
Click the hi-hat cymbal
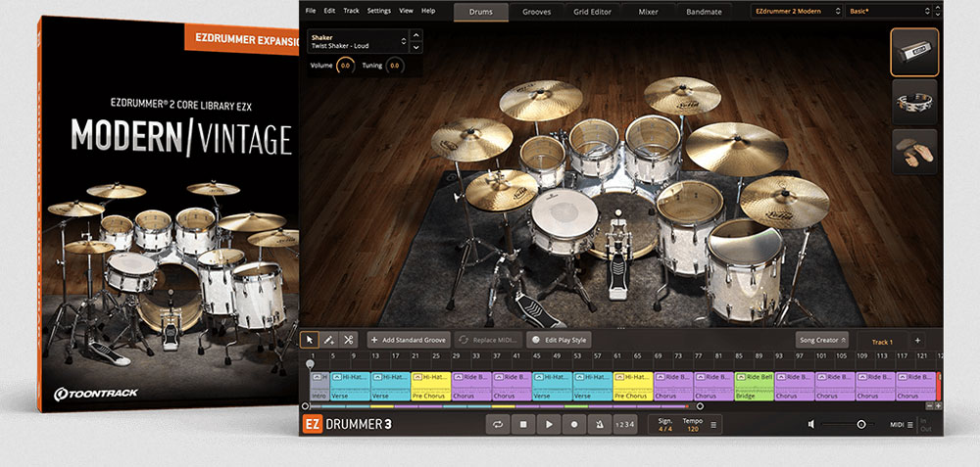coord(501,190)
